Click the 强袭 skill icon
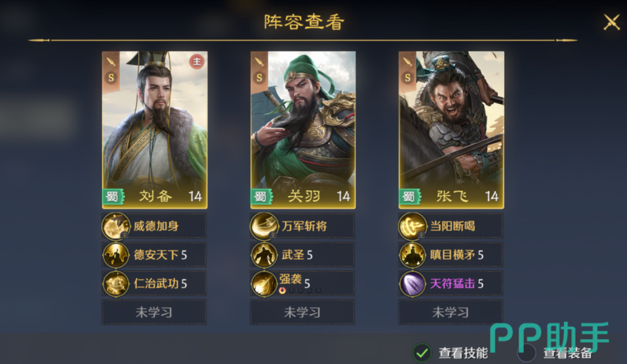 (265, 284)
